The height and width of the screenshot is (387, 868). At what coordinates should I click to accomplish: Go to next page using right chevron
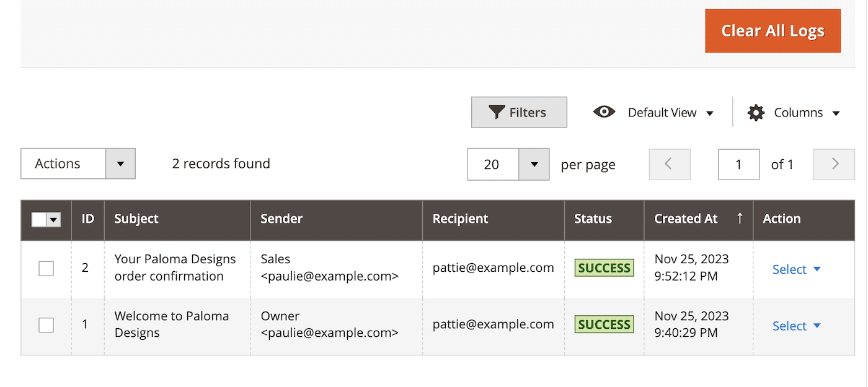pyautogui.click(x=834, y=164)
